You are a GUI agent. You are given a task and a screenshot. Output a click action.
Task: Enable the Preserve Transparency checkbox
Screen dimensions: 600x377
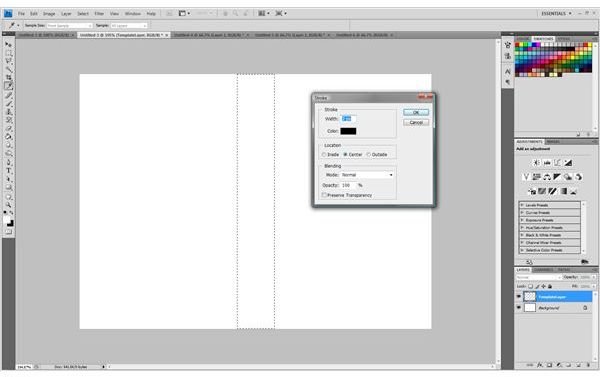coord(324,195)
